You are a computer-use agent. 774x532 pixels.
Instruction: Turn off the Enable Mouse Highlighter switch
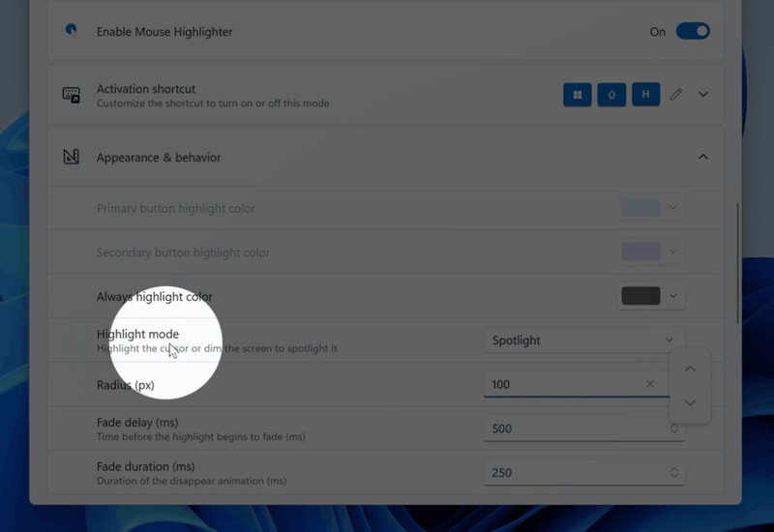click(693, 31)
